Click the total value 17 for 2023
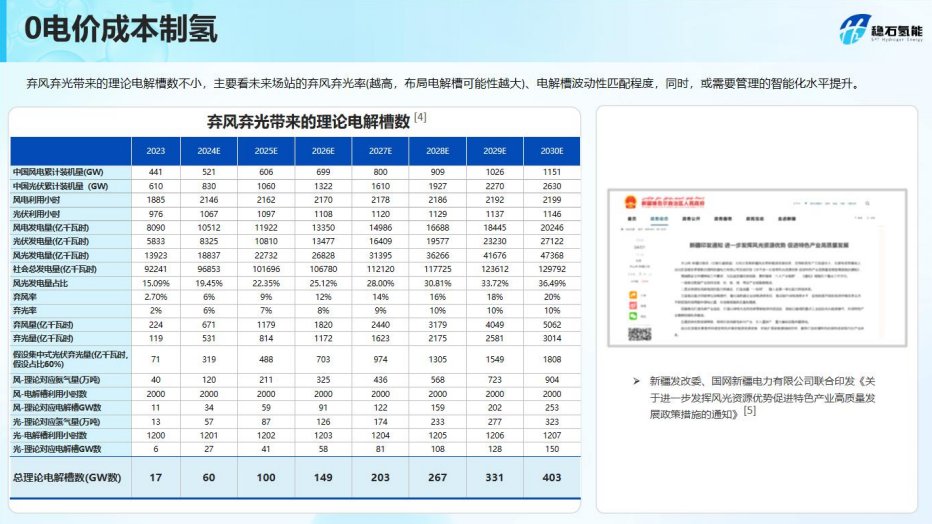 tap(155, 477)
